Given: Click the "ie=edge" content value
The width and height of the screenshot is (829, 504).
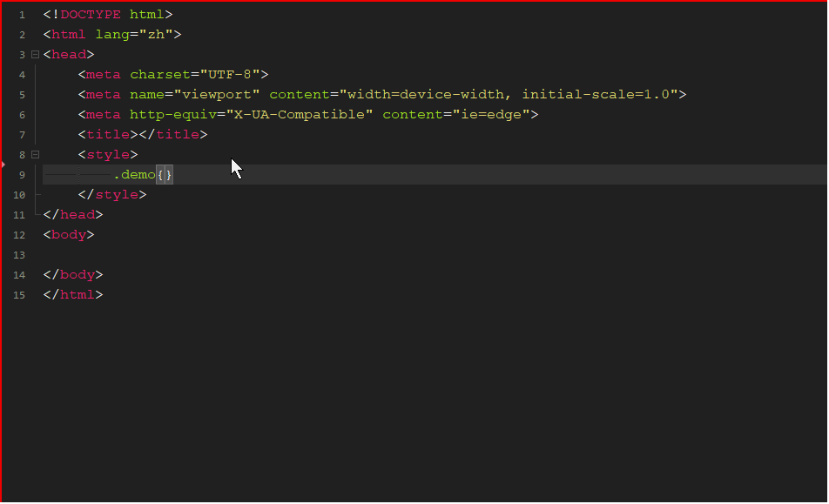Looking at the screenshot, I should 491,115.
